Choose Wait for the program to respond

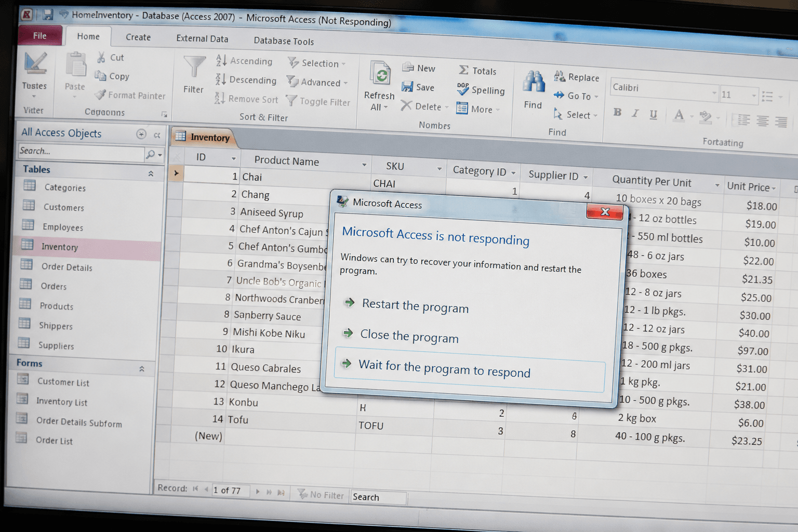(470, 368)
